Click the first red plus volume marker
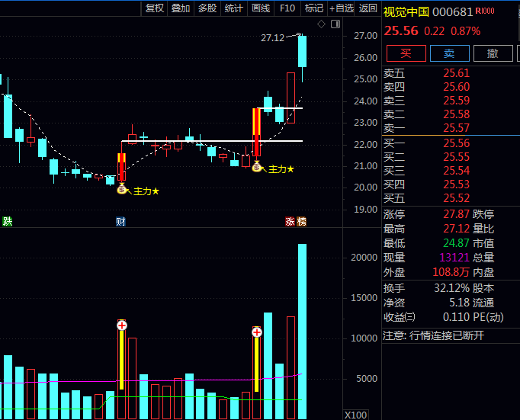This screenshot has height=420, width=520. click(122, 325)
